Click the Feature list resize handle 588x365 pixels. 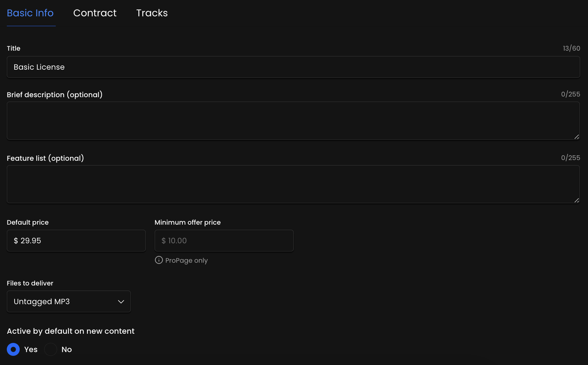click(x=576, y=200)
